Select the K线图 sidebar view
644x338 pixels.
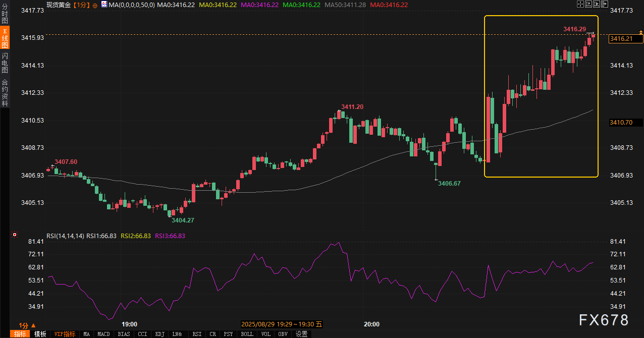tap(5, 38)
